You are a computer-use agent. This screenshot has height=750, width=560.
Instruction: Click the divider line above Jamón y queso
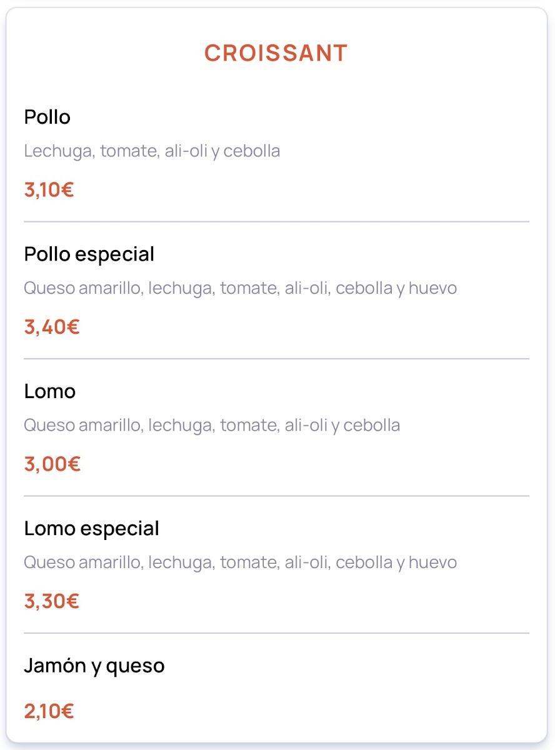coord(276,633)
